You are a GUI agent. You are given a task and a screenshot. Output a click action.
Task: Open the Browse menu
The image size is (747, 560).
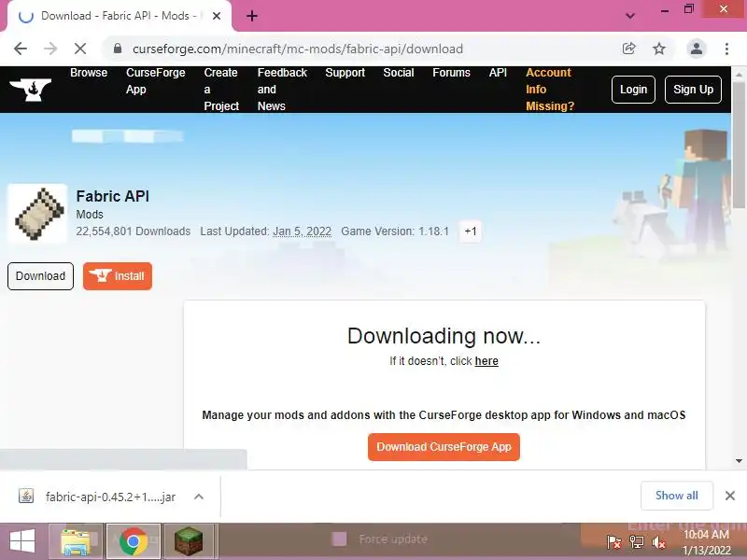(89, 73)
